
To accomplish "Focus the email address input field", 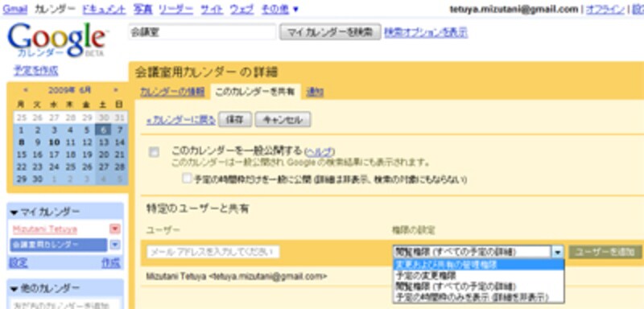I will click(213, 252).
